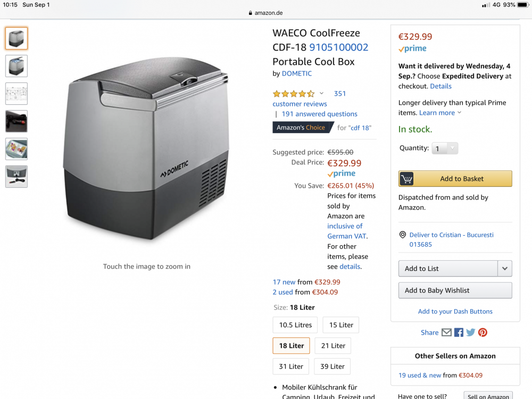Tap Add to Baby Wishlist button
This screenshot has width=532, height=399.
[x=455, y=290]
